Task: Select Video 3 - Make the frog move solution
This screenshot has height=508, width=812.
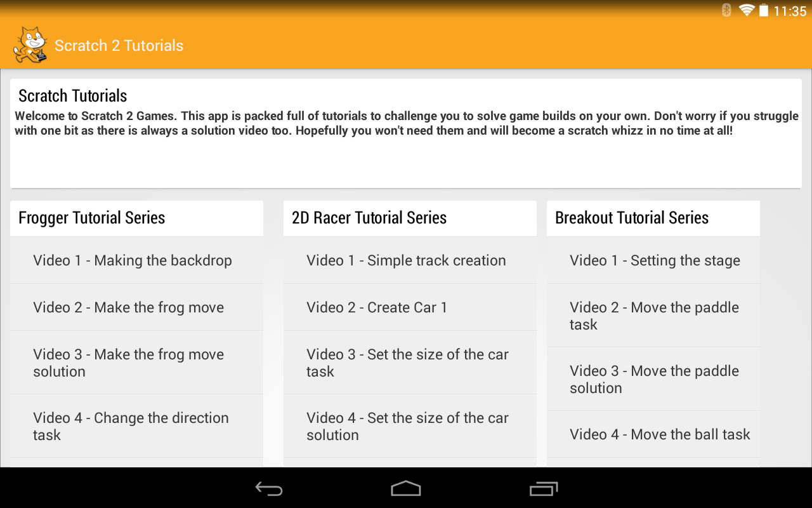Action: coord(136,363)
